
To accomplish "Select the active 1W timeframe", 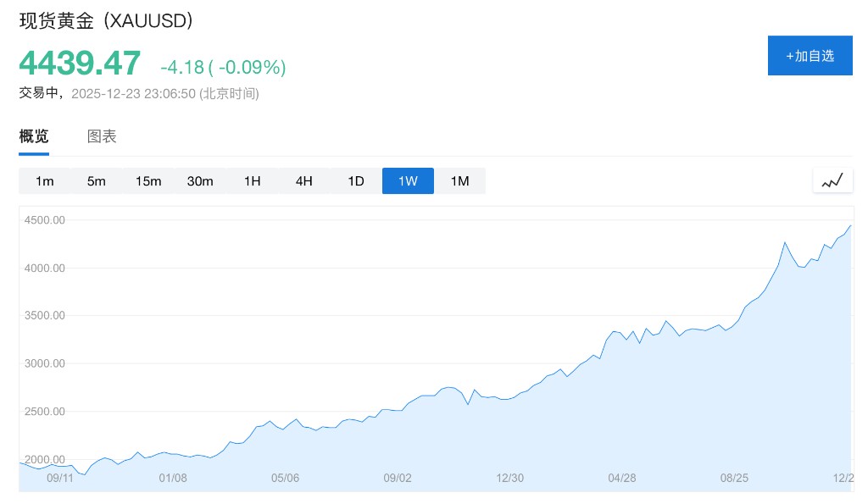I will (x=408, y=181).
